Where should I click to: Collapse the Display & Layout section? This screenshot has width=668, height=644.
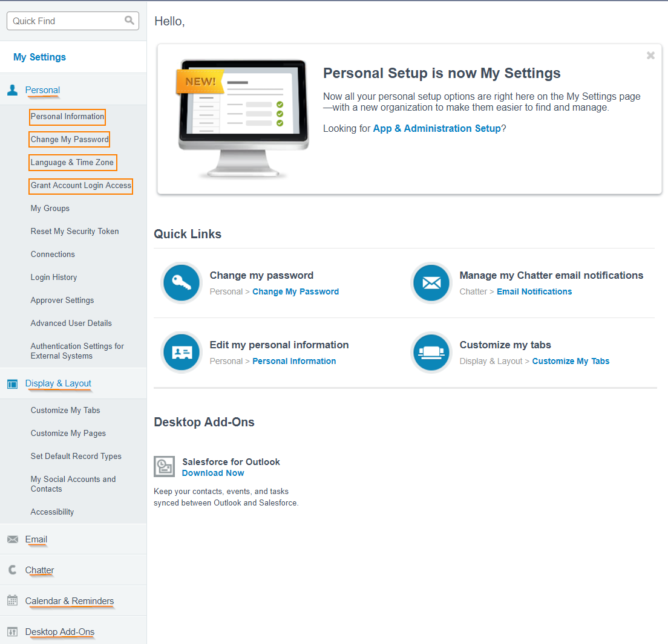coord(58,383)
